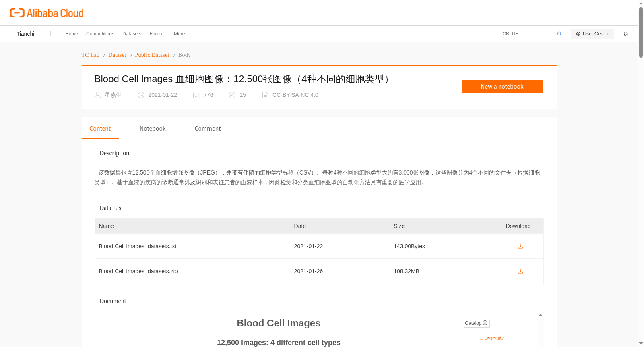Click the date cell 2021-01-26

308,271
